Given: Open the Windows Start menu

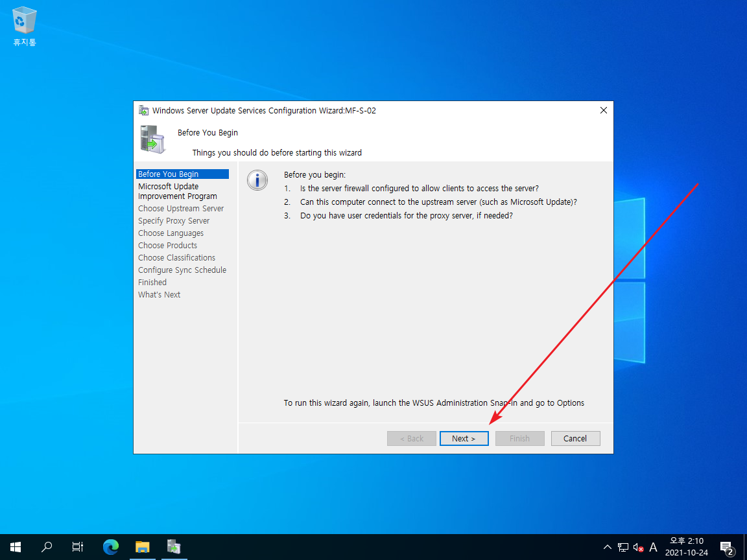Looking at the screenshot, I should 16,546.
